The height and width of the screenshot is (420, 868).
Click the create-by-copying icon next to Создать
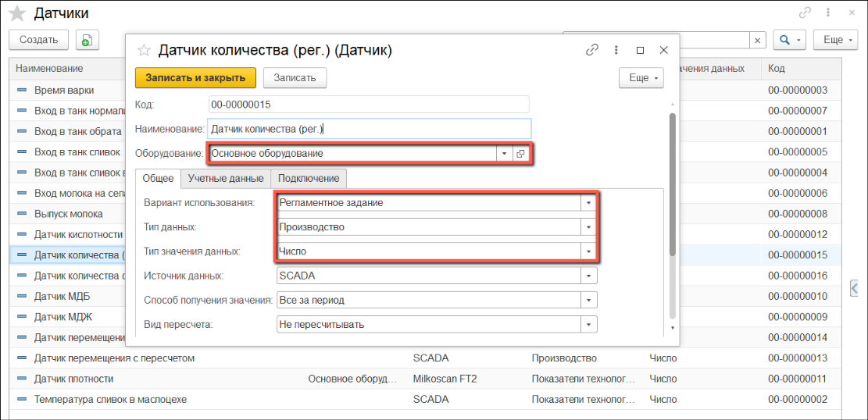point(87,40)
